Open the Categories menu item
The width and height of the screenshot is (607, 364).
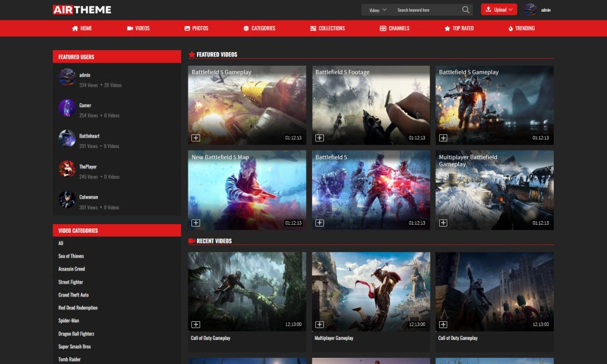259,28
